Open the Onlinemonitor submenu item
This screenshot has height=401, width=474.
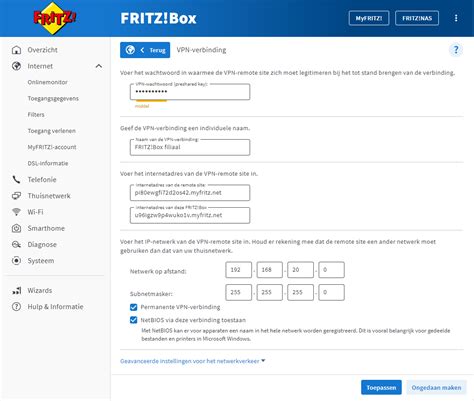click(48, 82)
